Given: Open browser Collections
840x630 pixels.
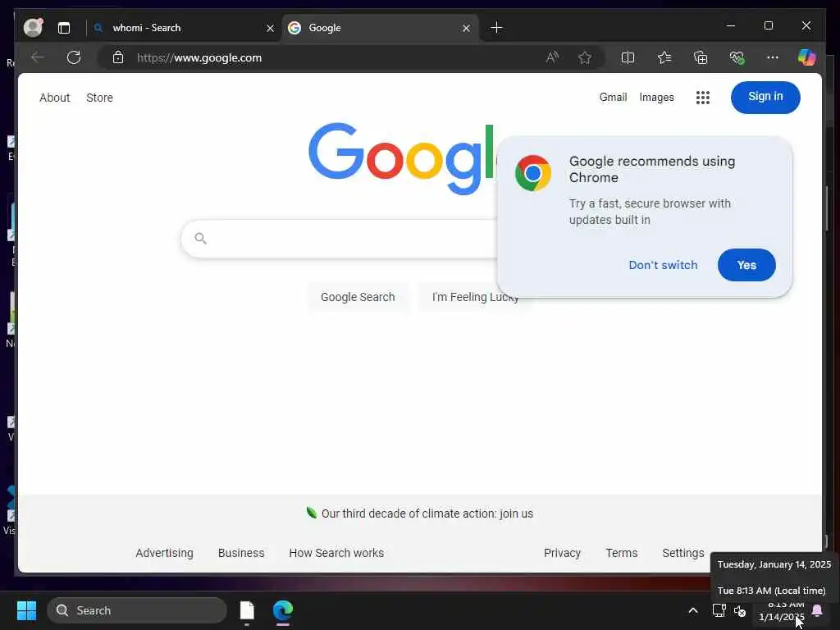Looking at the screenshot, I should click(x=701, y=57).
